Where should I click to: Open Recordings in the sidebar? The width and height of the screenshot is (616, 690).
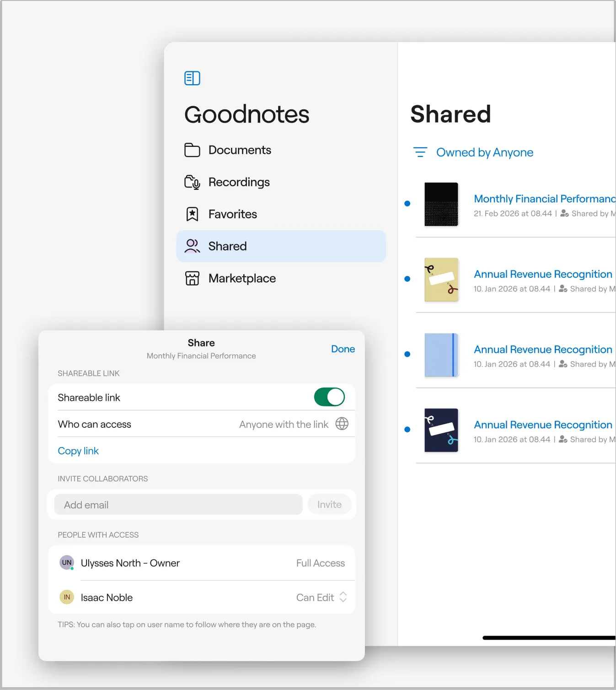click(281, 182)
